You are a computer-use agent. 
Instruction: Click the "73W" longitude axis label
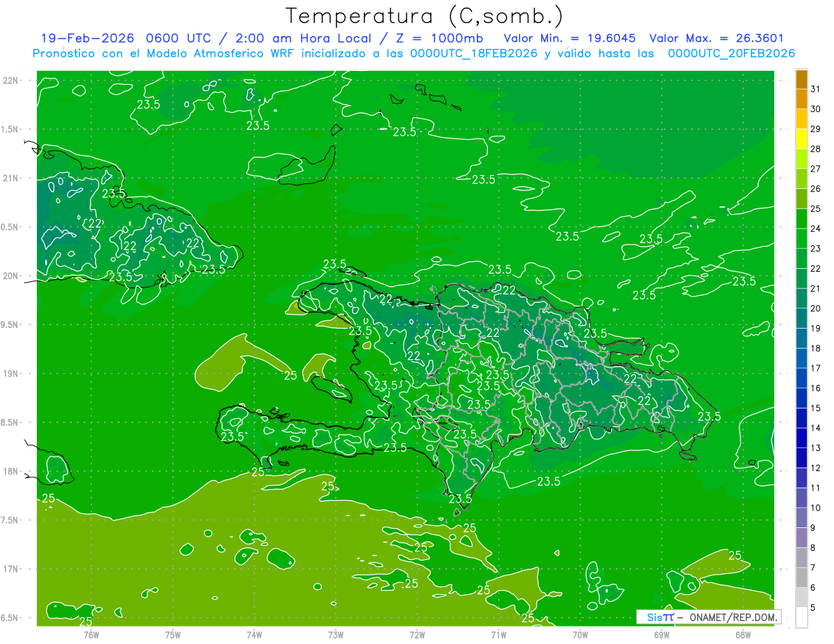[x=336, y=634]
